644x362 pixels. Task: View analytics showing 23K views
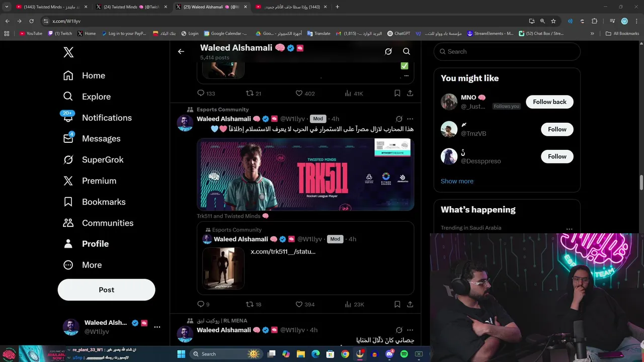354,304
